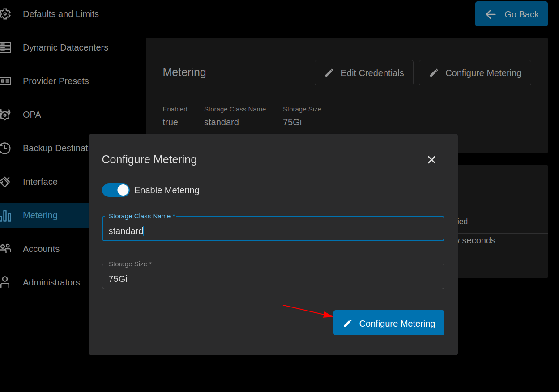Click the pencil icon on Edit Credentials
Viewport: 559px width, 392px height.
[330, 72]
